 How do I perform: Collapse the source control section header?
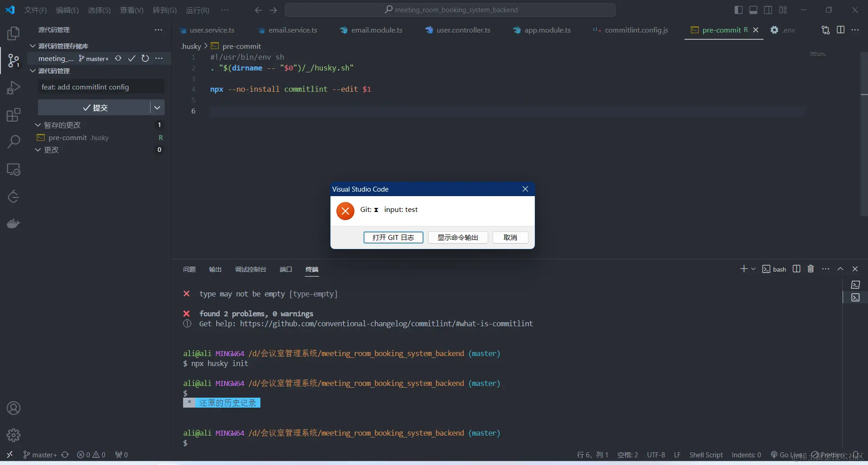[33, 71]
